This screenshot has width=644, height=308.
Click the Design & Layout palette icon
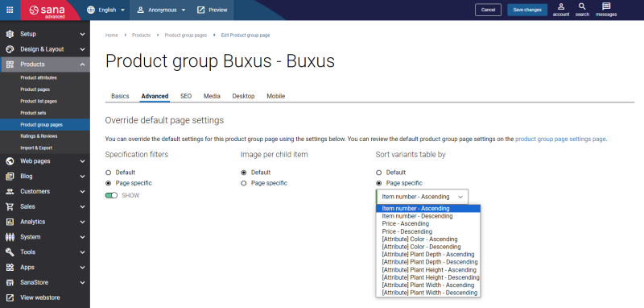coord(10,49)
